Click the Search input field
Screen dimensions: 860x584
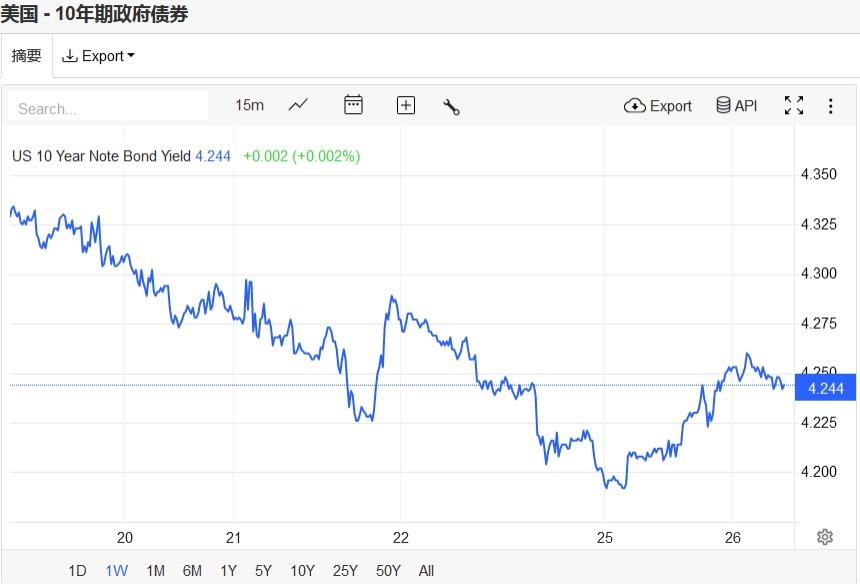coord(110,108)
